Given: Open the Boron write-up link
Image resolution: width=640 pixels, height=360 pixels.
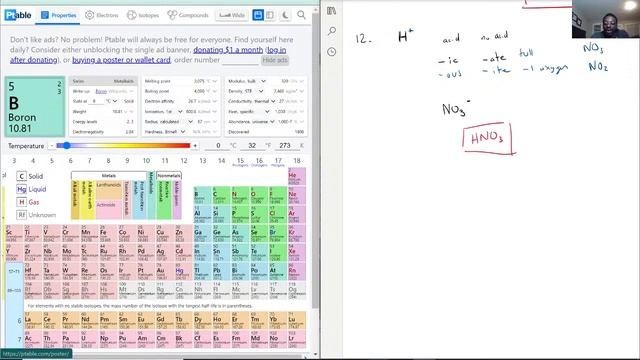Looking at the screenshot, I should pos(101,91).
